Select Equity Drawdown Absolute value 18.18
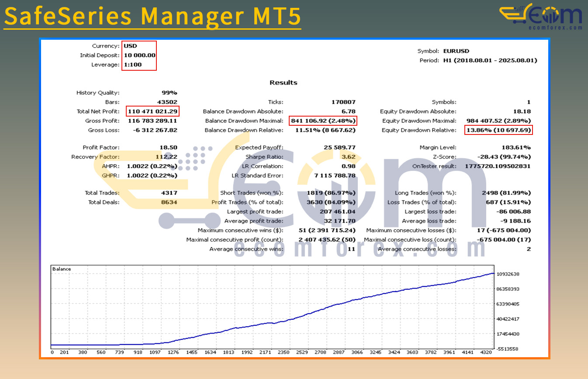Viewport: 588px width, 379px height. tap(523, 111)
